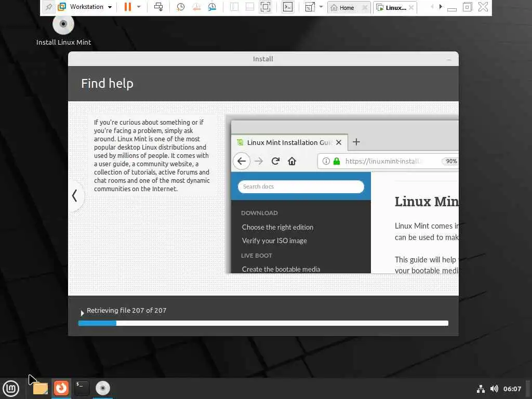The image size is (532, 399).
Task: Click the stretch guest display icon
Action: click(x=310, y=7)
